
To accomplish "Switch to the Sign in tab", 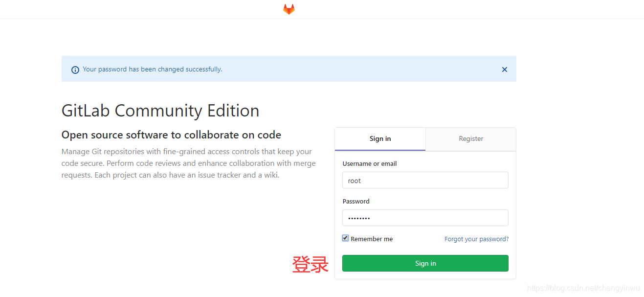I will (380, 139).
